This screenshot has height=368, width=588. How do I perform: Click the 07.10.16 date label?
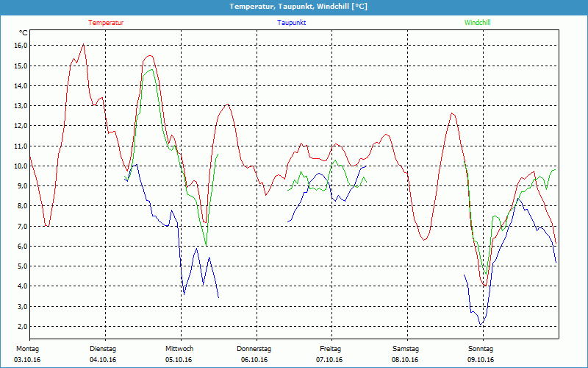(x=329, y=360)
